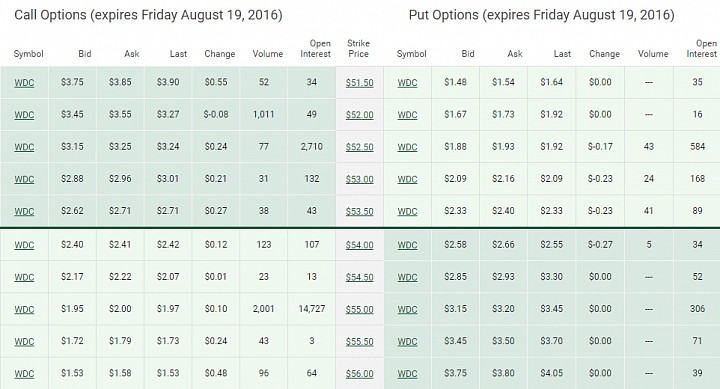Select the $52.50 strike price
The height and width of the screenshot is (389, 720).
tap(359, 147)
